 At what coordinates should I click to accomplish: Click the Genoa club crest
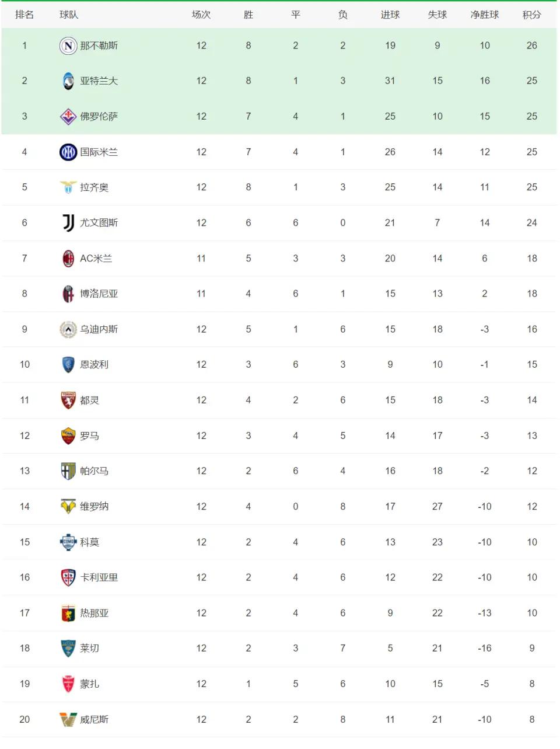coord(68,614)
